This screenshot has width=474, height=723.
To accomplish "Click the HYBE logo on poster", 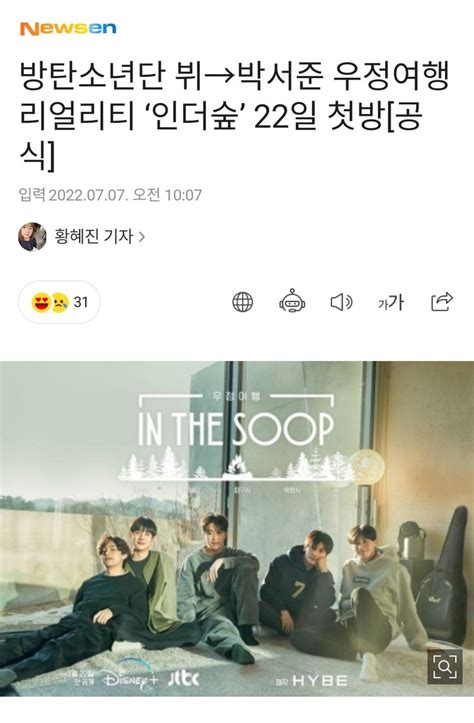I will [x=320, y=680].
